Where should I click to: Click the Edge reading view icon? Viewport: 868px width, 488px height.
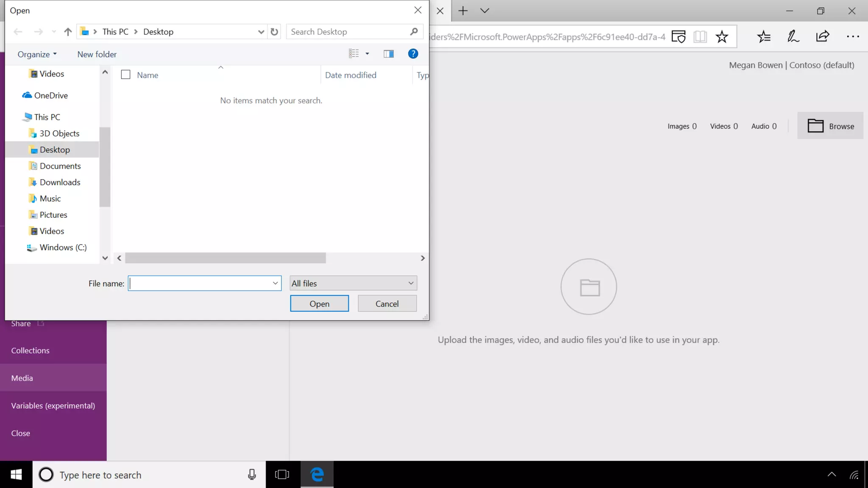(x=700, y=37)
